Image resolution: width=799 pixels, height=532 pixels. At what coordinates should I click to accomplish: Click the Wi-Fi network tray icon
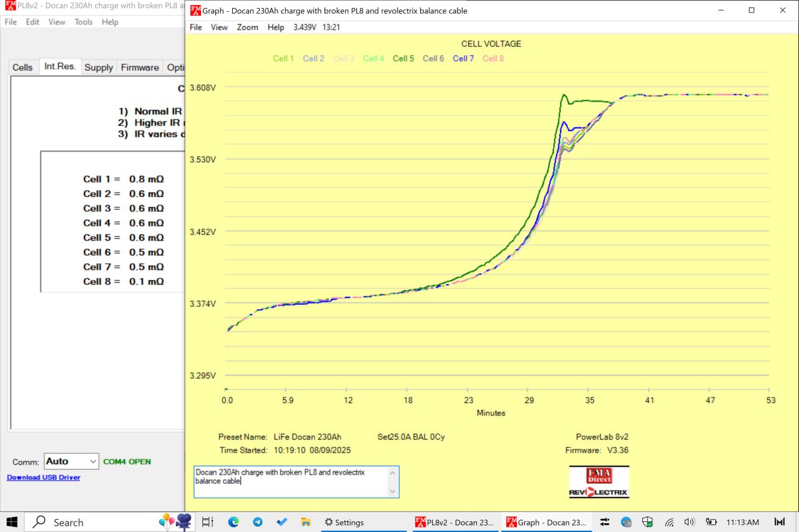pyautogui.click(x=669, y=522)
